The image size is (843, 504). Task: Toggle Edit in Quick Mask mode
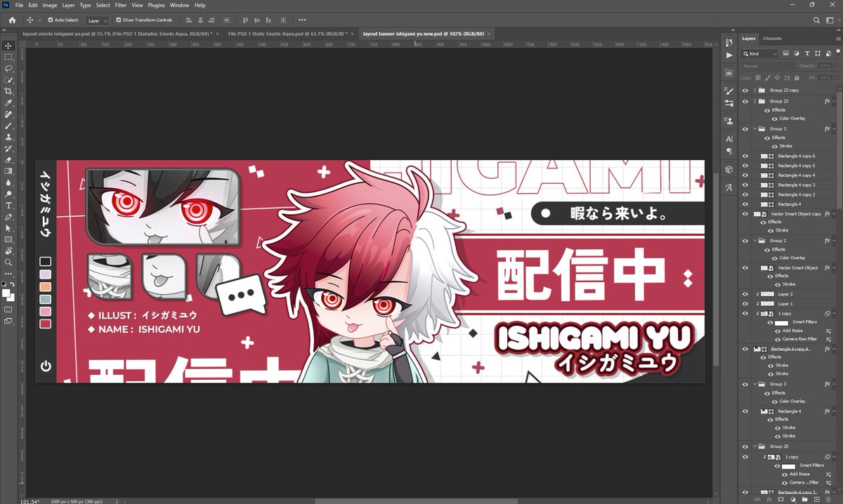(8, 309)
